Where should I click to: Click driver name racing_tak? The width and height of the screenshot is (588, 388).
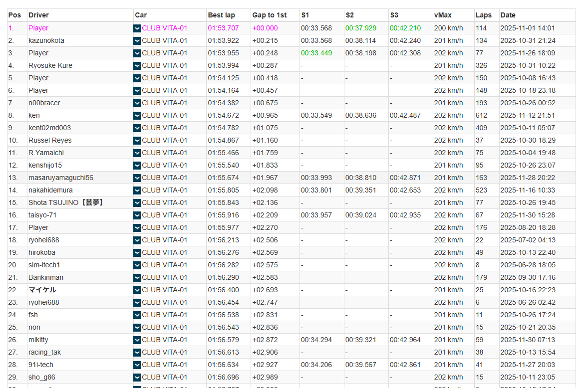point(44,353)
